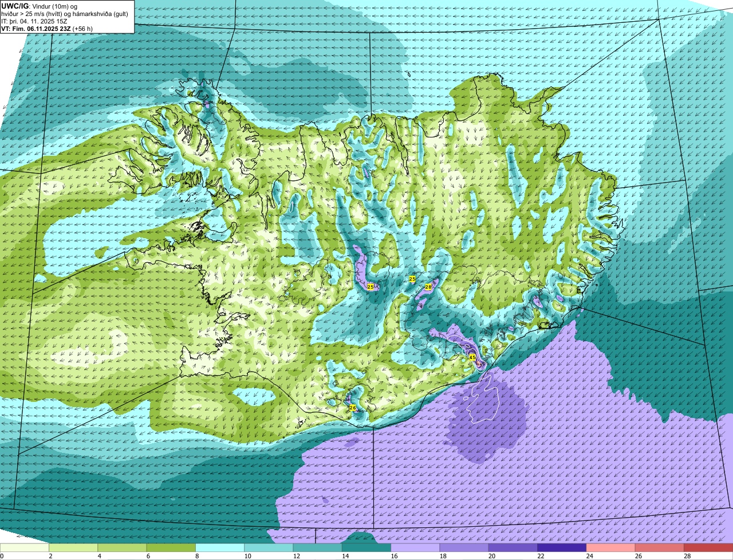Choose the 14–16 m/s dark teal legend swatch
This screenshot has height=560, width=733.
[366, 548]
